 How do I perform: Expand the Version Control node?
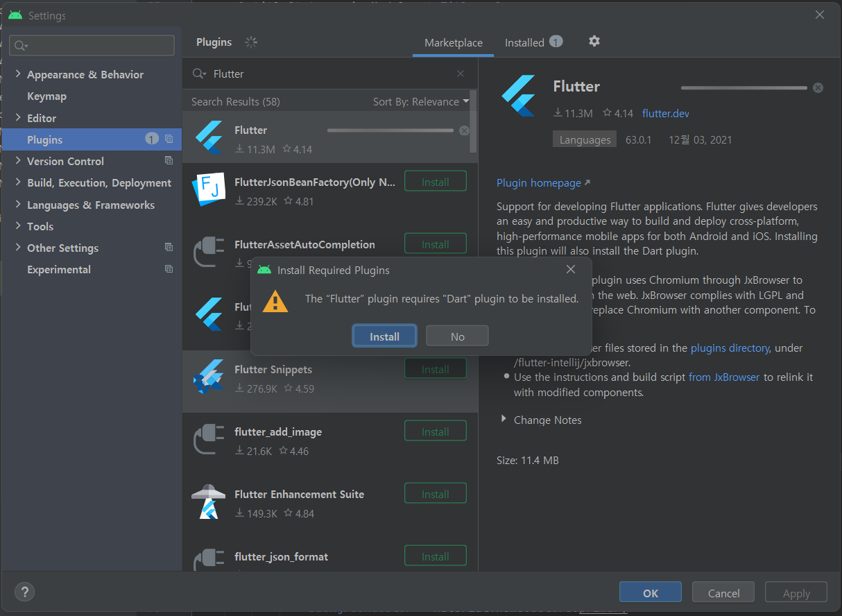18,161
